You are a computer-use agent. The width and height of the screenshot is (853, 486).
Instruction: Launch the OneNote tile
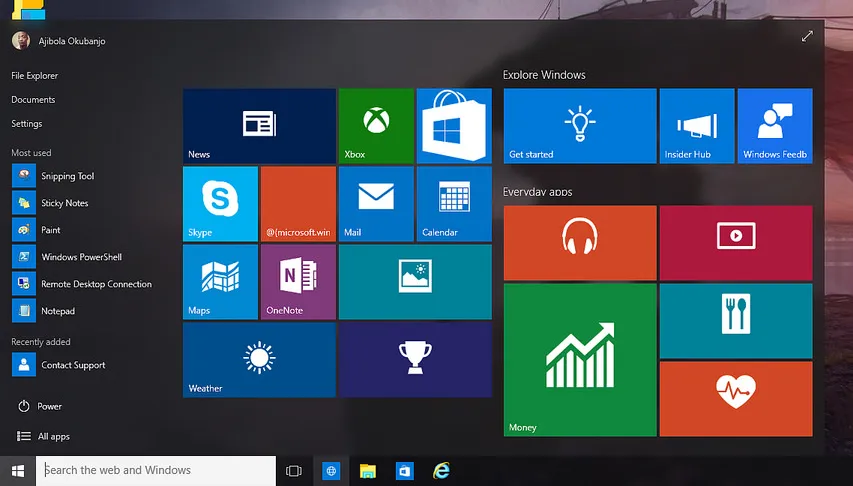(x=298, y=282)
